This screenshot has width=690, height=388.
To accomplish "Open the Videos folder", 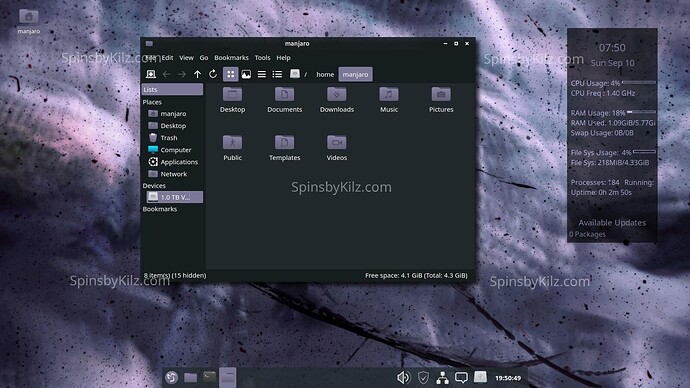I will pyautogui.click(x=337, y=148).
